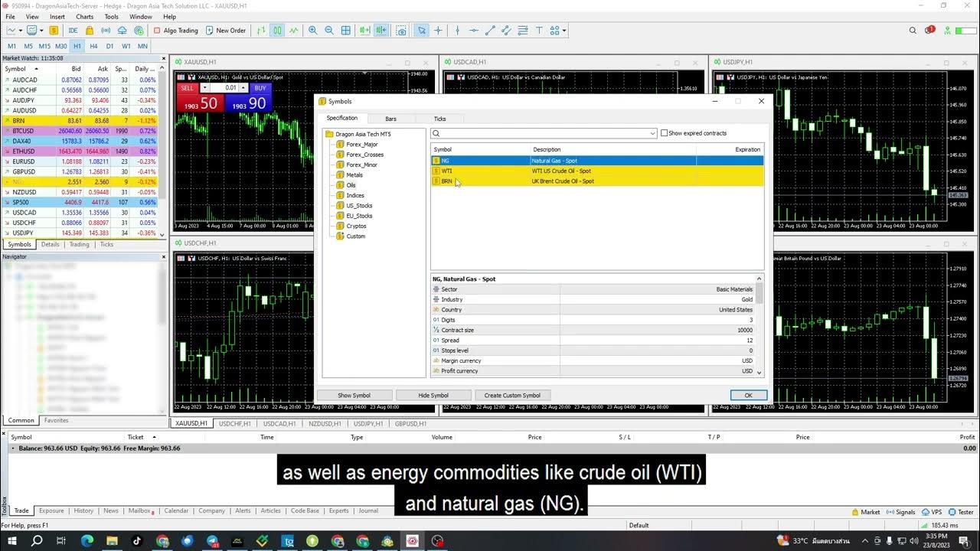This screenshot has height=551, width=980.
Task: Select the trendline drawing tool
Action: coord(490,31)
